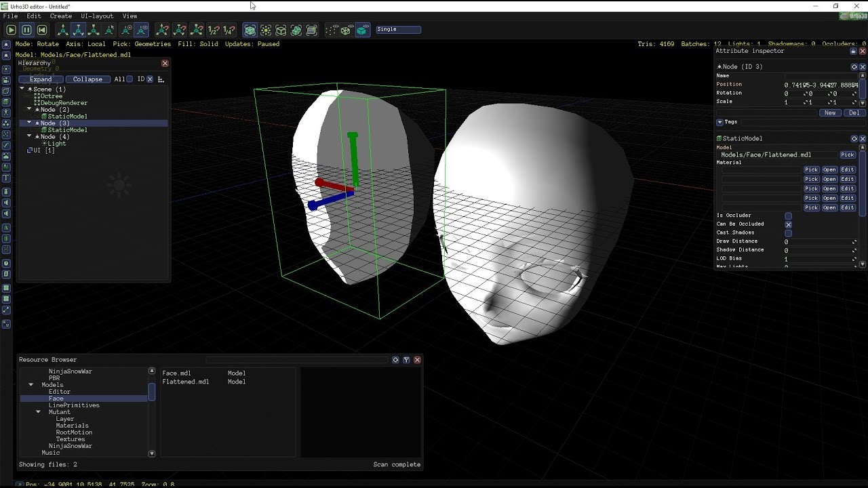
Task: Pick a model for Flattened.mdl field
Action: point(848,155)
